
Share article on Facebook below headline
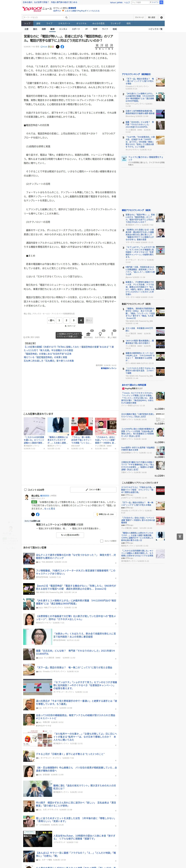[62, 47]
